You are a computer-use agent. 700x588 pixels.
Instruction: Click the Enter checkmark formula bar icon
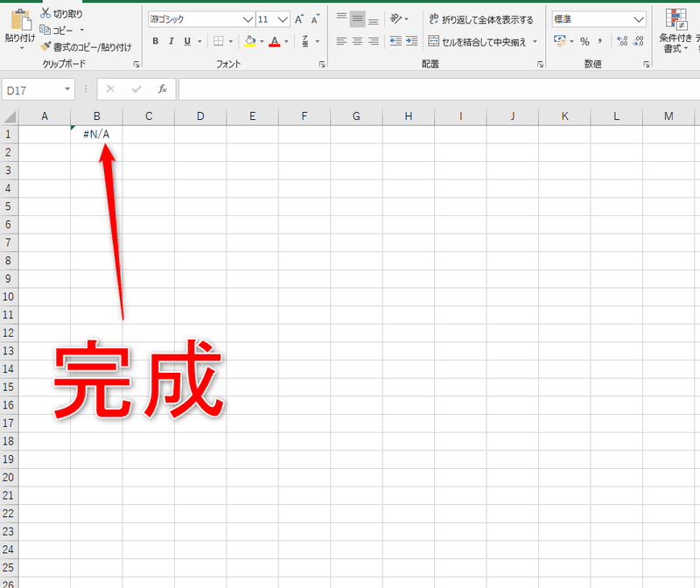coord(136,89)
